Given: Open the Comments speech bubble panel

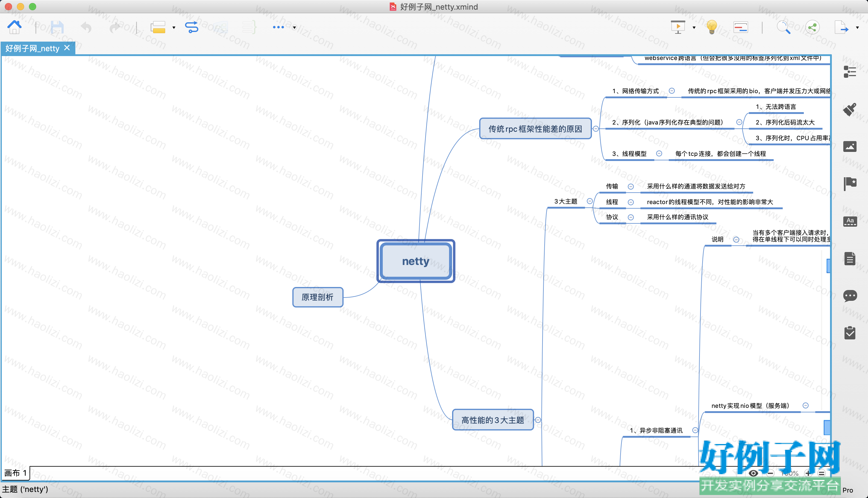Looking at the screenshot, I should pyautogui.click(x=850, y=295).
